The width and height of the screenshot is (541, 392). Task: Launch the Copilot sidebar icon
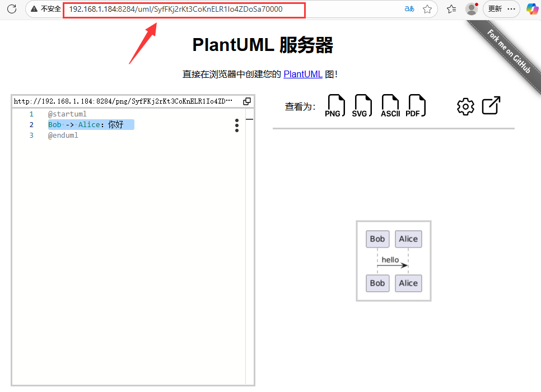[x=533, y=9]
